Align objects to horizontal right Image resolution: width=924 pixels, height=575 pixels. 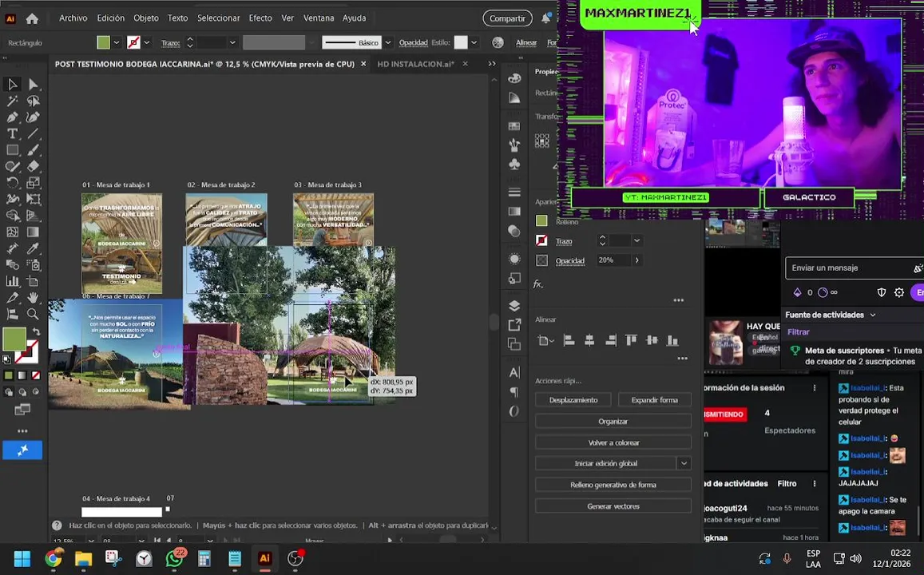pos(610,340)
